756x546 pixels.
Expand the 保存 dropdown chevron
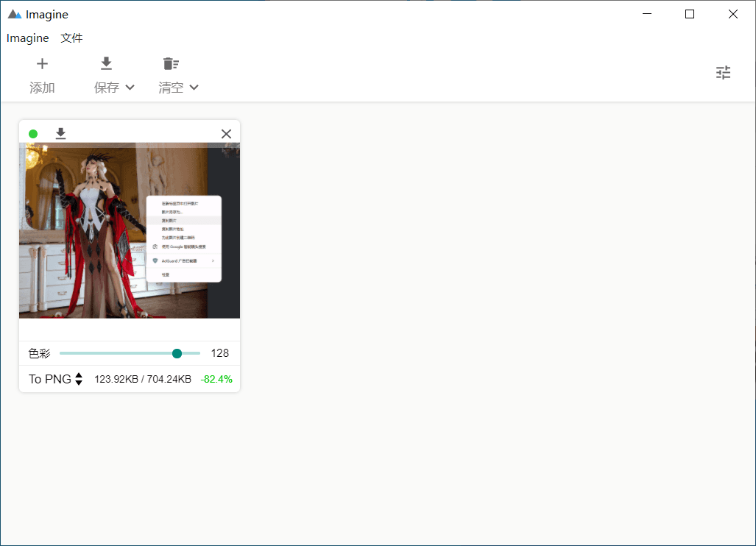tap(130, 88)
